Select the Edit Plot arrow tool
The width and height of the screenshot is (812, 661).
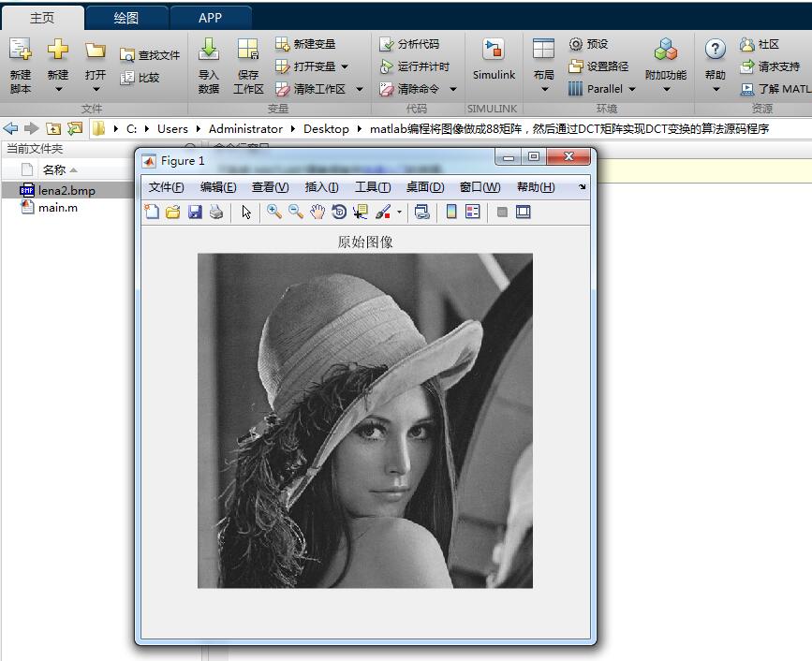click(x=246, y=213)
